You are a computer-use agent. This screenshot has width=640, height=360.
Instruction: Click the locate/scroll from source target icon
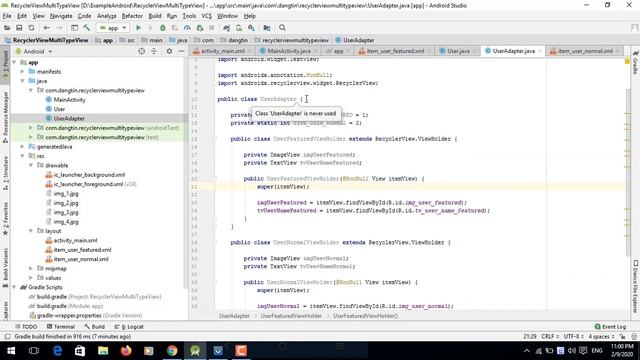(x=142, y=51)
